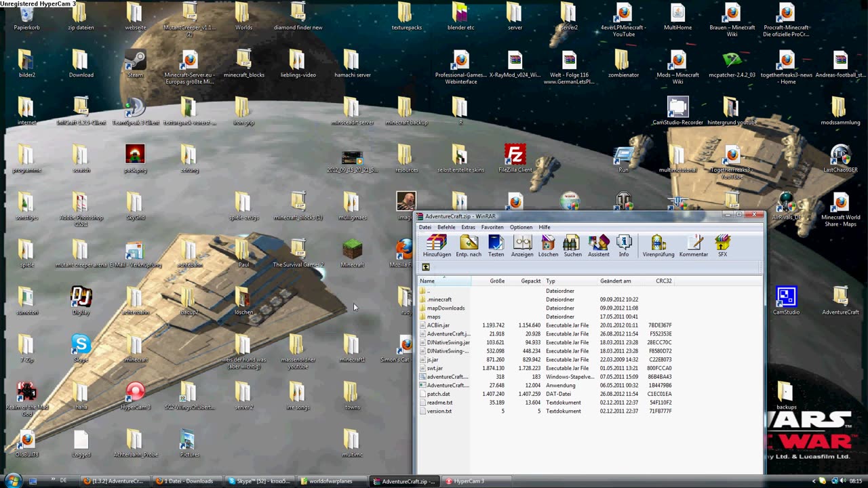Image resolution: width=868 pixels, height=488 pixels.
Task: Click Löschen delete icon
Action: tap(548, 245)
